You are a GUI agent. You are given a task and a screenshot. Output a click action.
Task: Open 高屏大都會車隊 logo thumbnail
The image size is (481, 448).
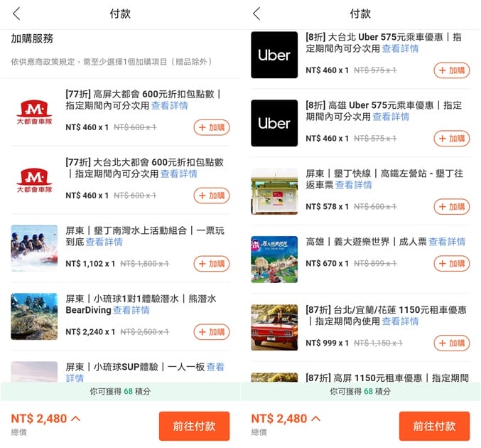[34, 112]
